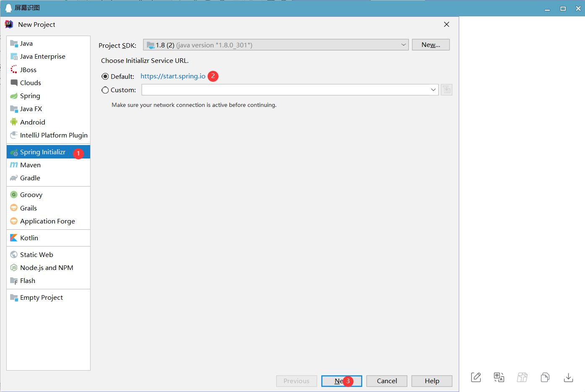Select the Grails project type
The width and height of the screenshot is (585, 392).
[48, 208]
